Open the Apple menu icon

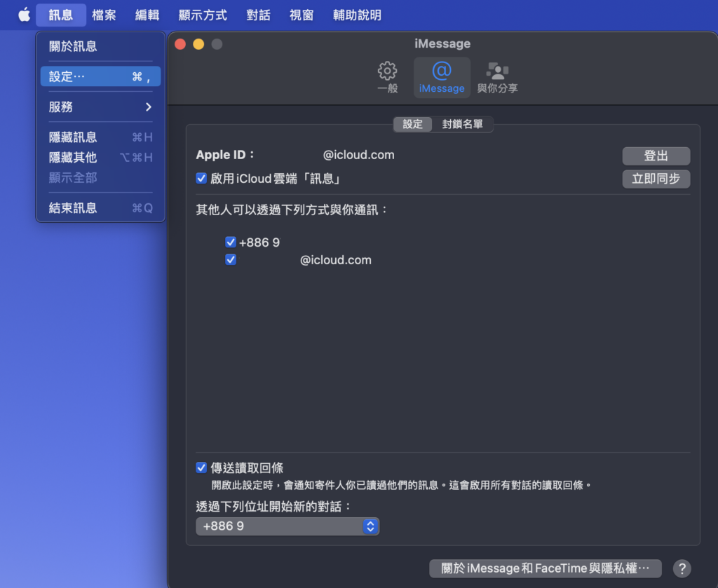(x=24, y=15)
